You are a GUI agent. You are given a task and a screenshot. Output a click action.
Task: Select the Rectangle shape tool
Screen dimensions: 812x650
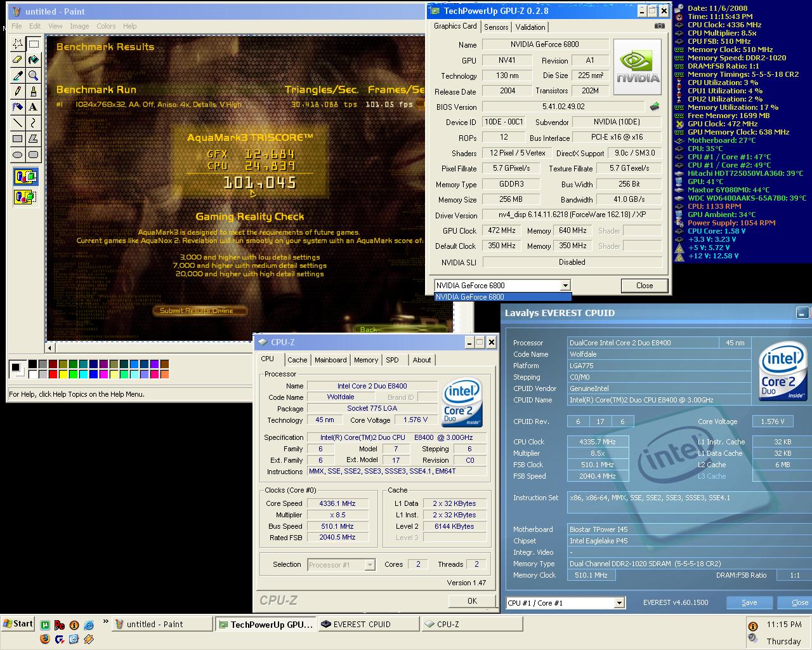pos(18,139)
